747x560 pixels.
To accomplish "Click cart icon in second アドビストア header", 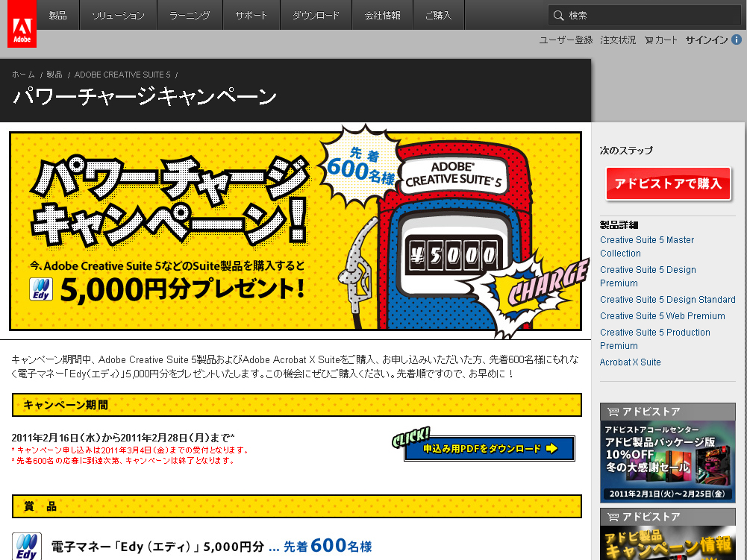I will click(613, 517).
